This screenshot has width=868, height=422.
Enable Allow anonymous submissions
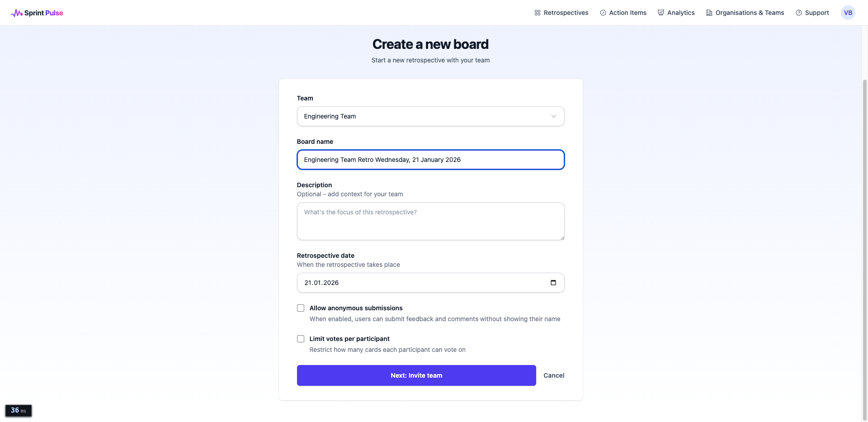point(300,308)
